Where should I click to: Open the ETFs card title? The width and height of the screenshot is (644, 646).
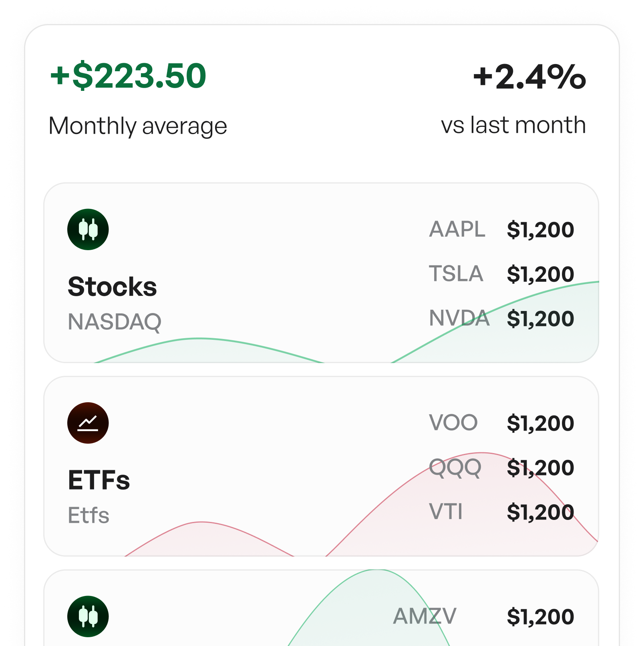coord(99,480)
